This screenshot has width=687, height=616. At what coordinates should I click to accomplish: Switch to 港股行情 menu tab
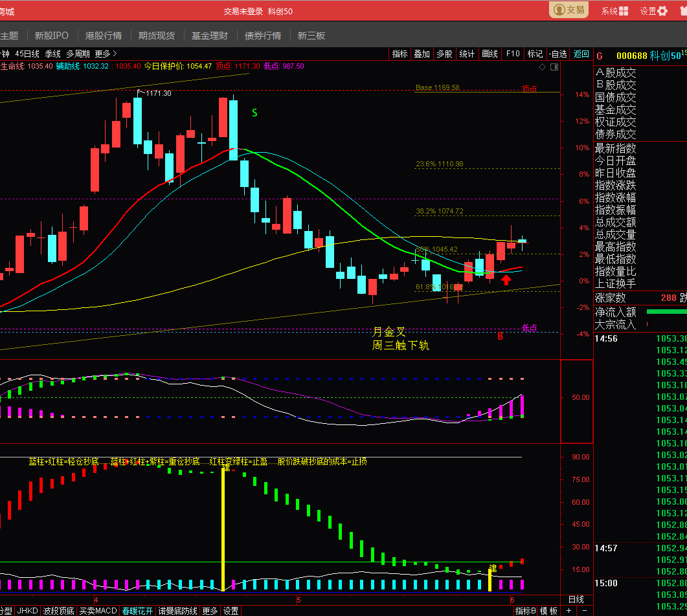click(104, 36)
